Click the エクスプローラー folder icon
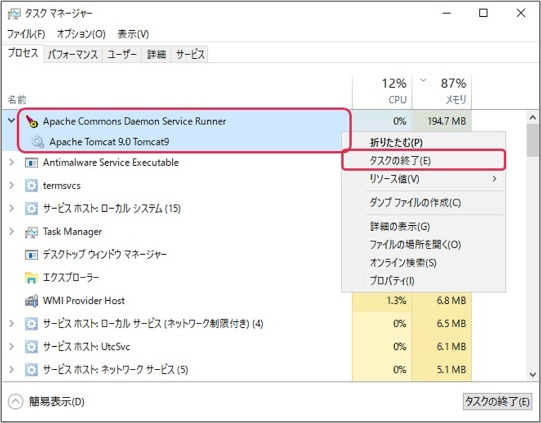Viewport: 541px width, 423px height. [31, 278]
